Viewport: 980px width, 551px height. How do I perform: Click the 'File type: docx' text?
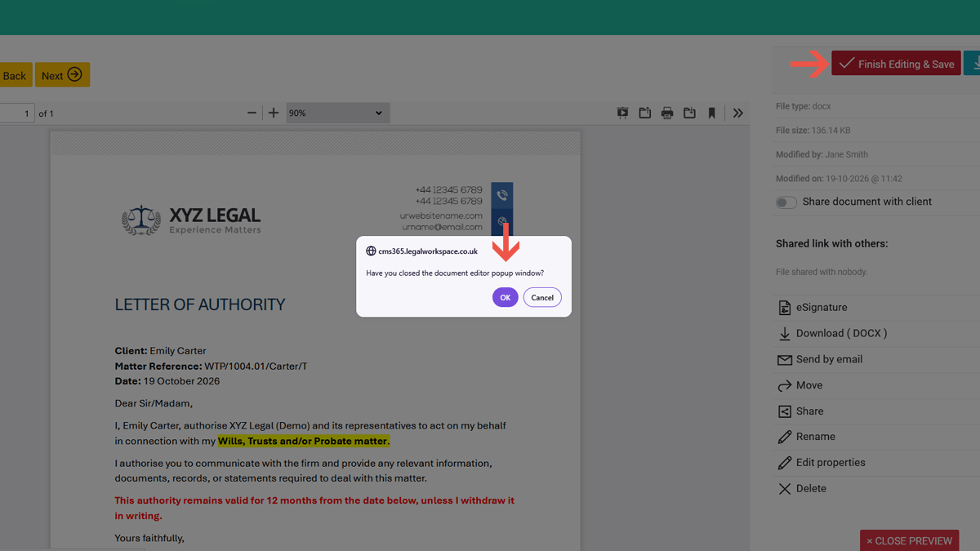tap(804, 106)
